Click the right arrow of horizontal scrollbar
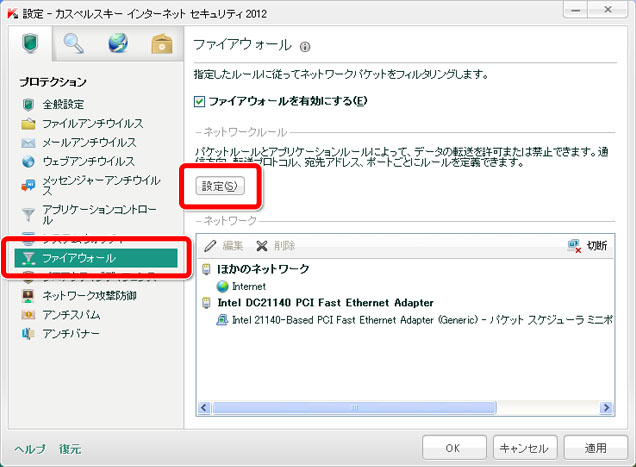636x467 pixels. click(x=606, y=407)
